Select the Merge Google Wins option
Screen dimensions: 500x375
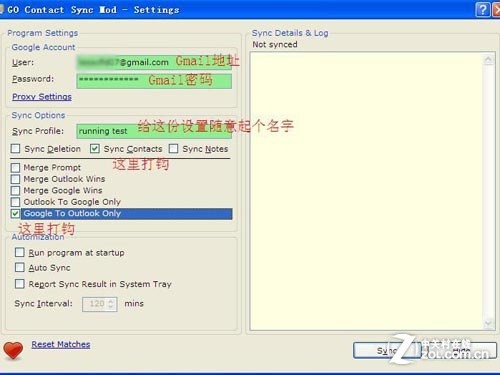pyautogui.click(x=15, y=190)
